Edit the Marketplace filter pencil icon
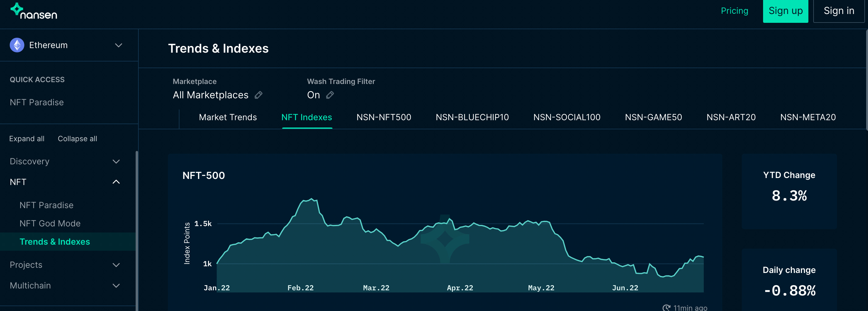The height and width of the screenshot is (311, 868). pyautogui.click(x=259, y=95)
